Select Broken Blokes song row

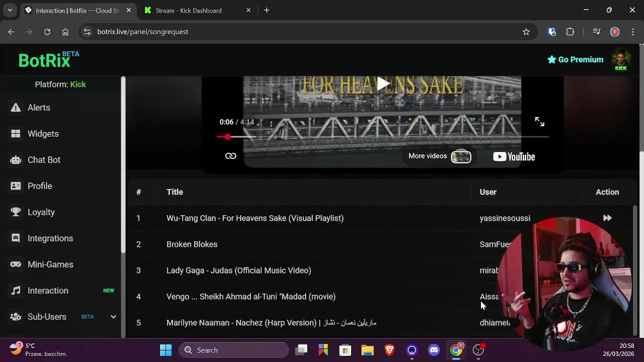381,244
